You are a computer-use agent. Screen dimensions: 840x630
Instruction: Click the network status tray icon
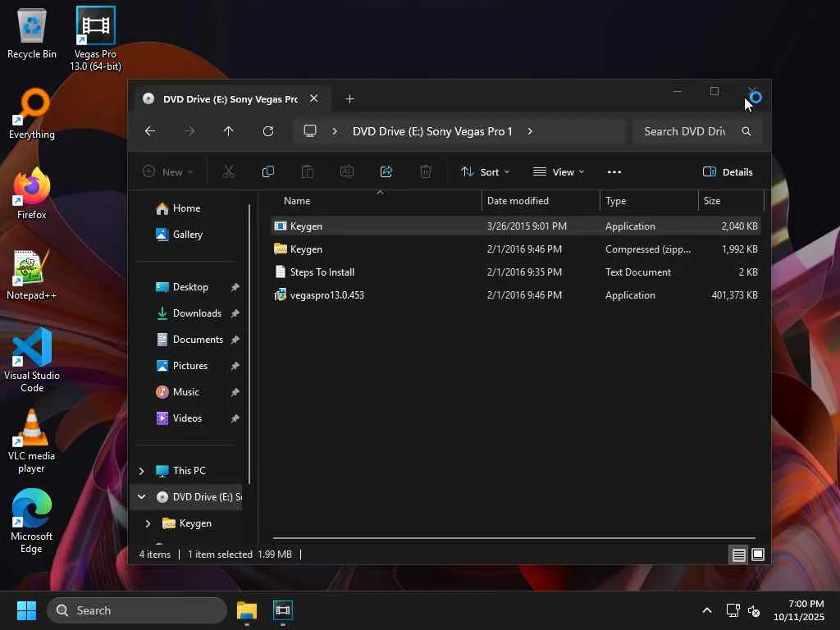tap(733, 610)
